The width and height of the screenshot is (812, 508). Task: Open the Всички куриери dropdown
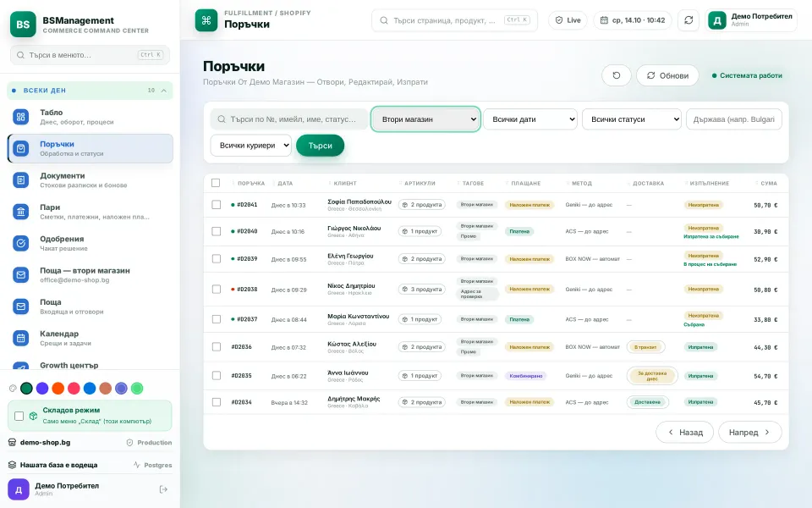[x=250, y=146]
